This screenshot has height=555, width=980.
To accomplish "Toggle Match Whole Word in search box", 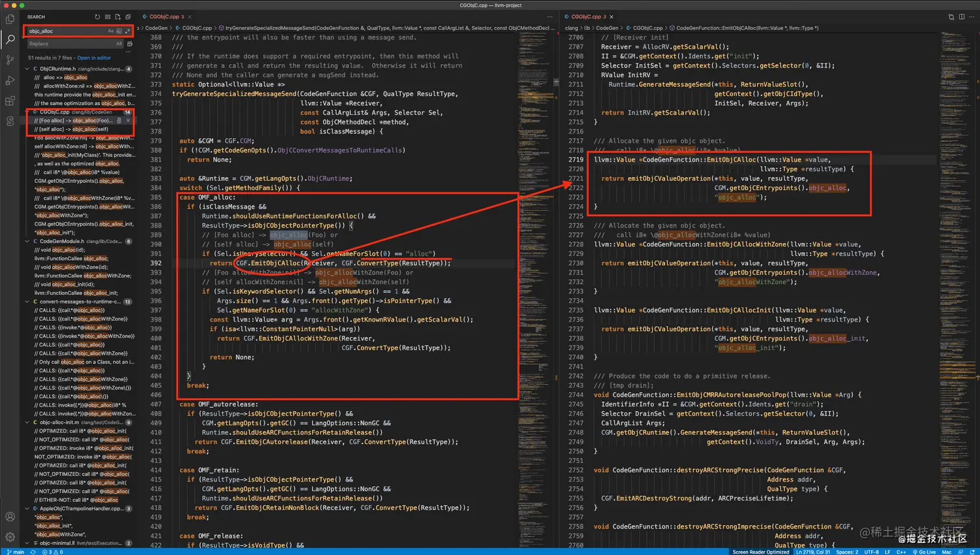I will [x=119, y=31].
